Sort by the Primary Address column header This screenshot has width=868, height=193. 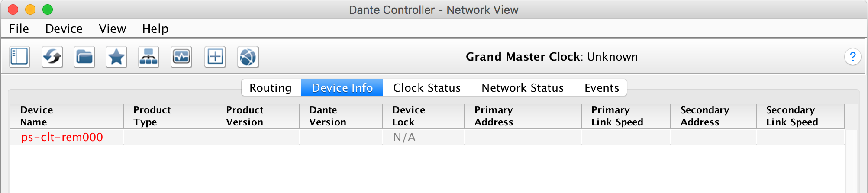(523, 116)
